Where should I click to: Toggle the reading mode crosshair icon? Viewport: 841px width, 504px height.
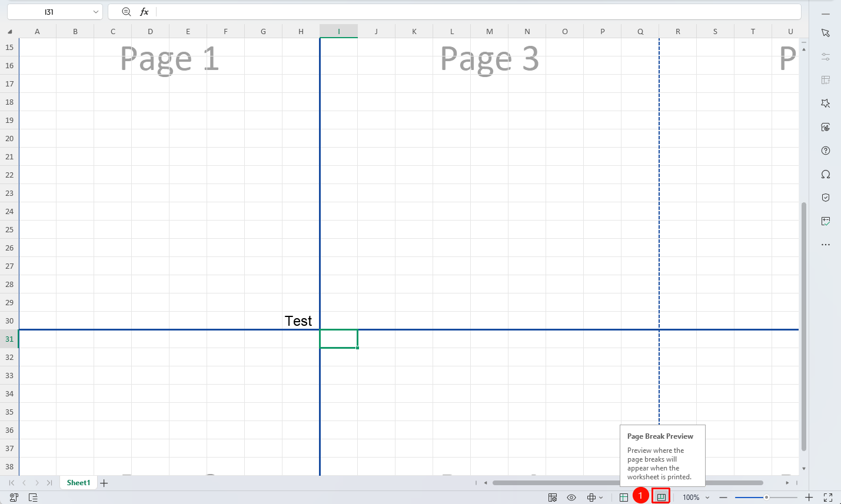[591, 498]
